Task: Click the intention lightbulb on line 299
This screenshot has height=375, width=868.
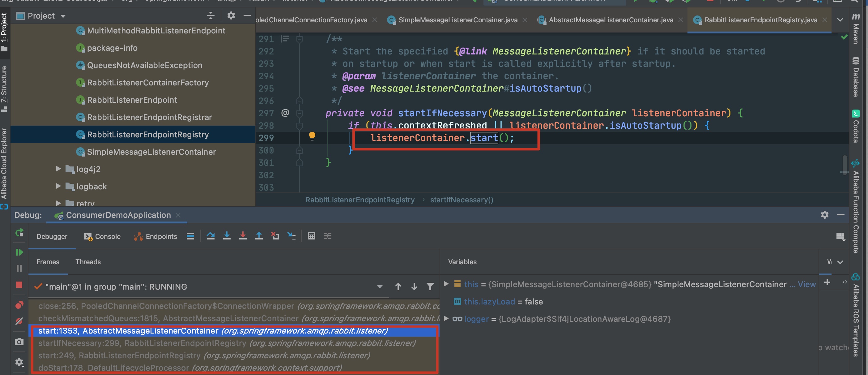Action: tap(312, 136)
